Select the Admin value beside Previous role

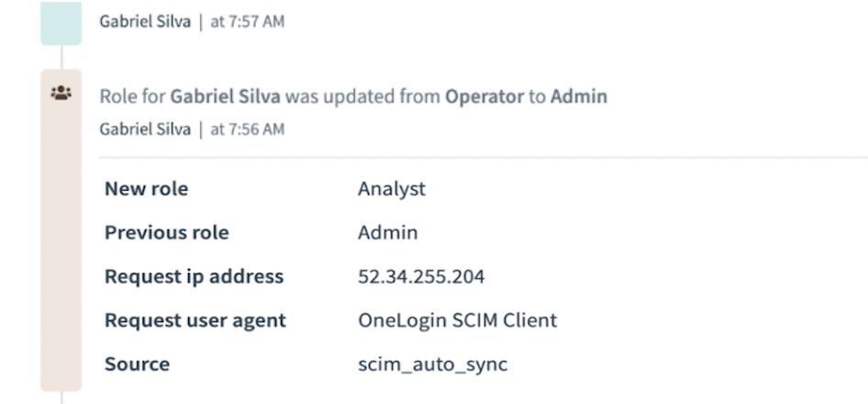[387, 233]
